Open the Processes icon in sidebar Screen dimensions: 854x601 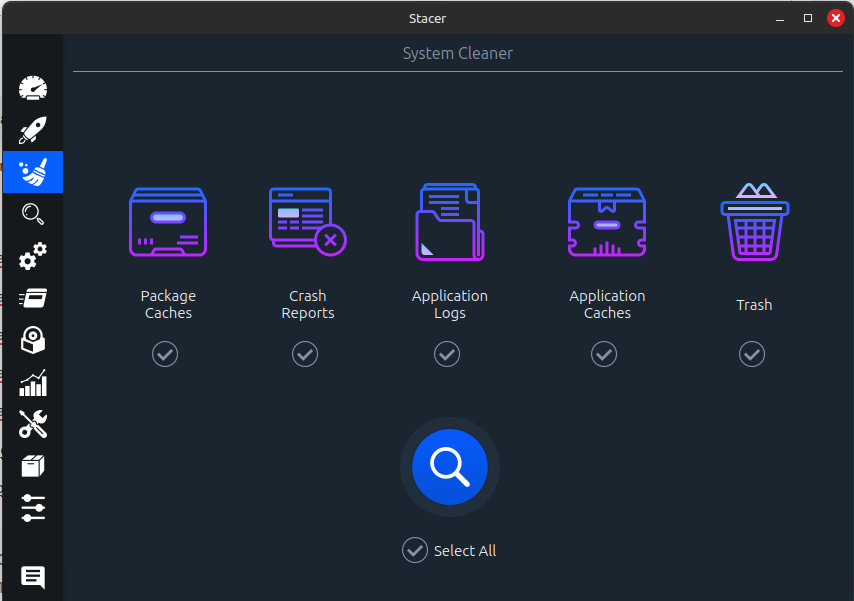(x=33, y=298)
